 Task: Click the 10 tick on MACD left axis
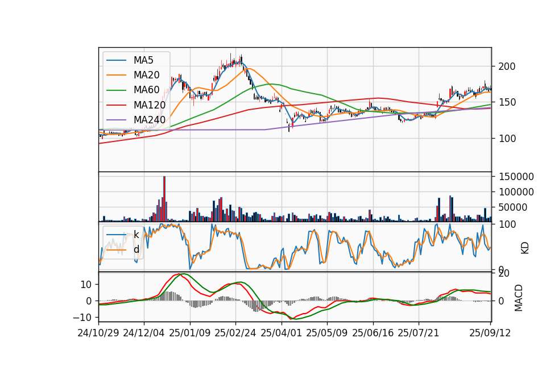coord(86,285)
